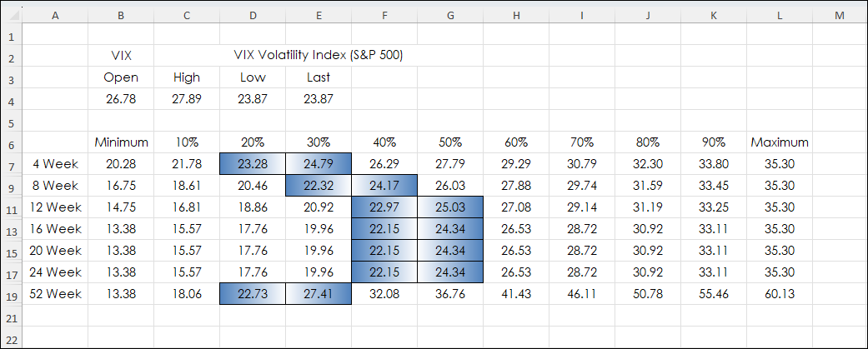Viewport: 868px width, 349px height.
Task: Click the 4 Week row label
Action: click(55, 164)
